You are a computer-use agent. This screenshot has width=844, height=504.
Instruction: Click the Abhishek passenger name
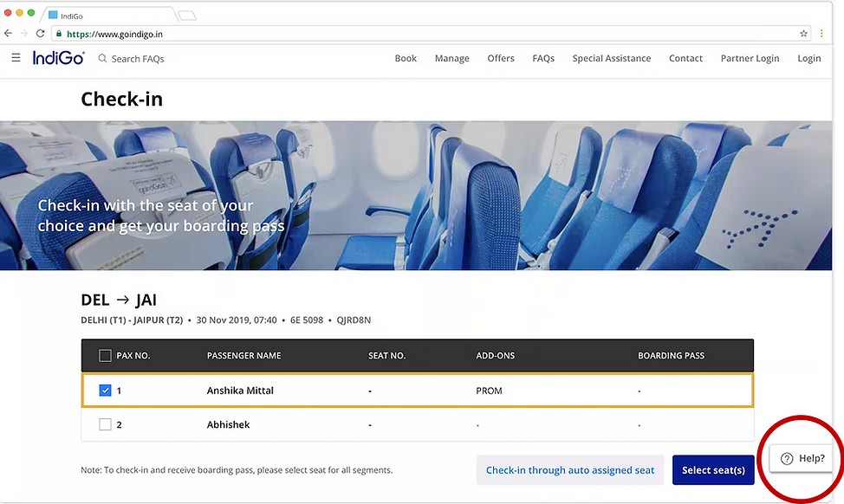(228, 424)
